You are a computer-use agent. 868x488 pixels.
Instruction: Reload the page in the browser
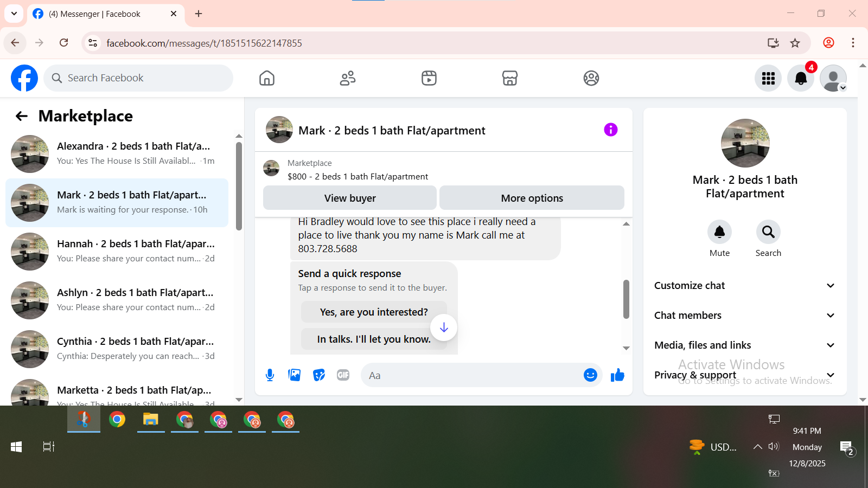coord(64,43)
